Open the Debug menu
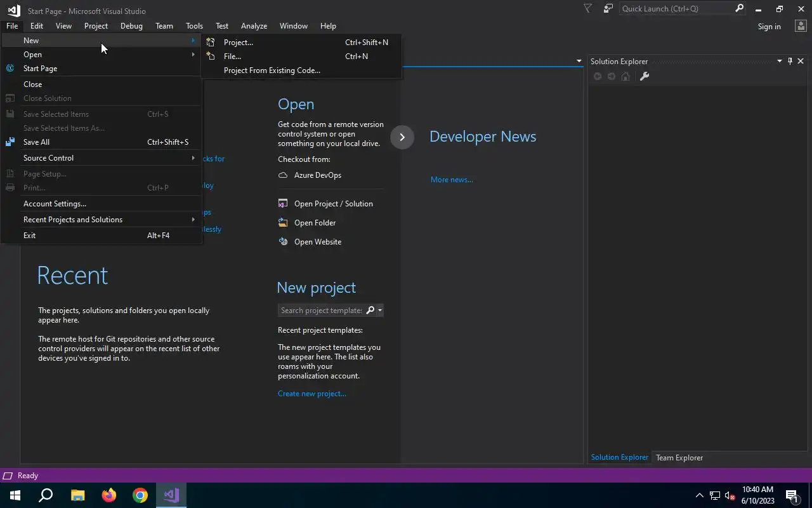The height and width of the screenshot is (508, 812). 131,26
